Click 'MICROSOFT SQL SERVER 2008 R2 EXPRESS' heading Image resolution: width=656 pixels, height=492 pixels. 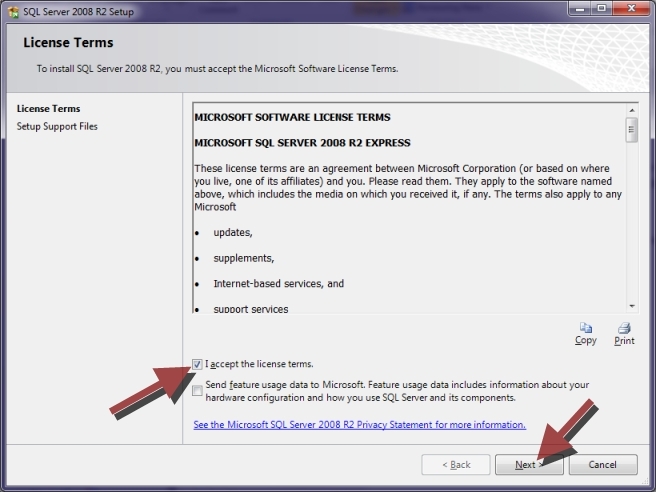[x=302, y=143]
